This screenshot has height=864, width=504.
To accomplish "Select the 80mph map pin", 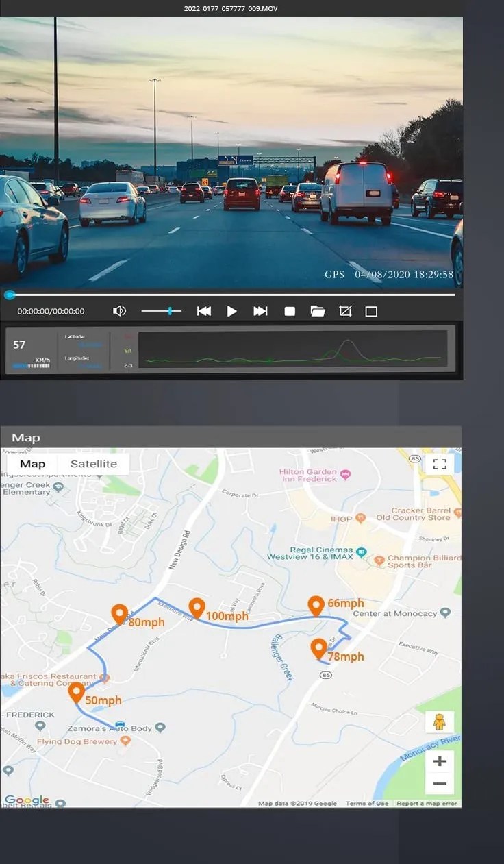I will pyautogui.click(x=119, y=615).
